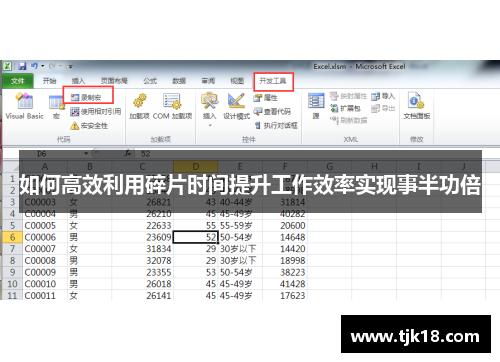500x362 pixels.
Task: Switch to the Insert (插入) ribbon tab
Action: 78,81
